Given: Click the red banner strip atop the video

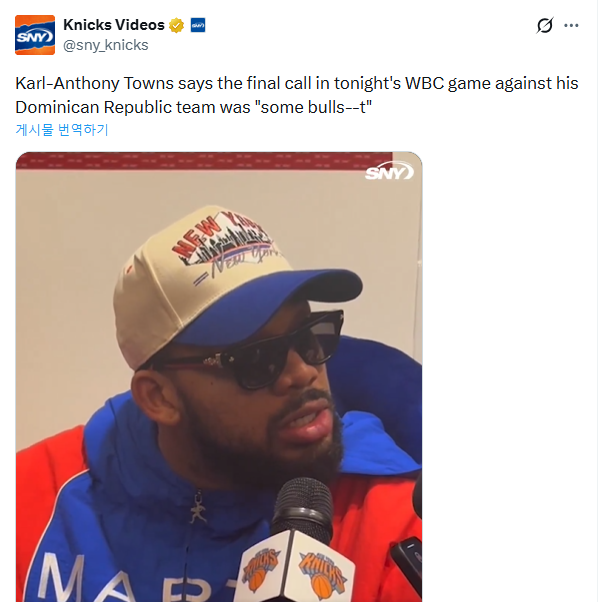Looking at the screenshot, I should tap(204, 161).
